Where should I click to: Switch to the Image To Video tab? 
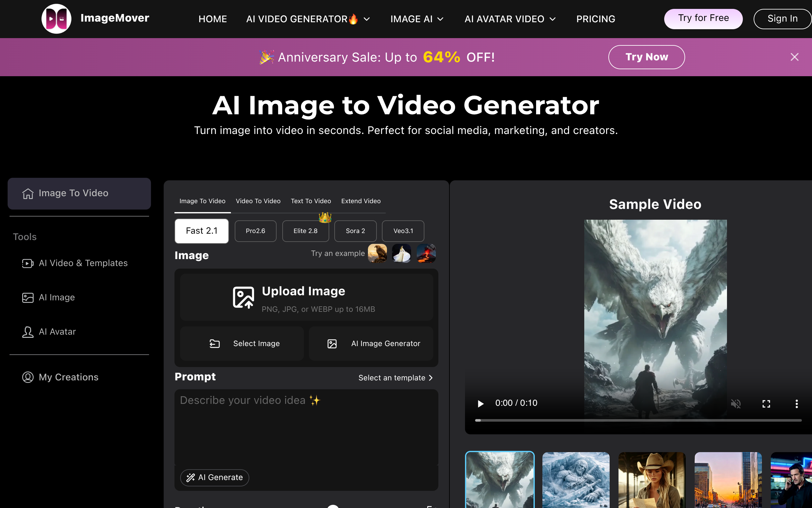tap(202, 201)
